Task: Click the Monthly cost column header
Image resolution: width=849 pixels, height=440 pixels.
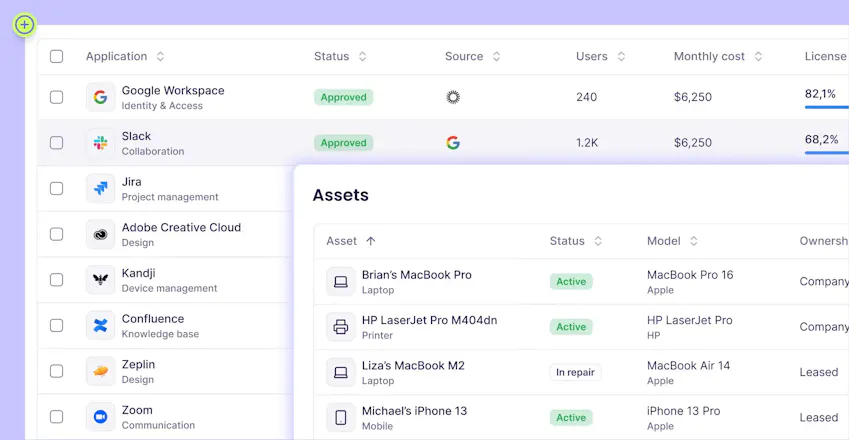Action: pyautogui.click(x=709, y=56)
